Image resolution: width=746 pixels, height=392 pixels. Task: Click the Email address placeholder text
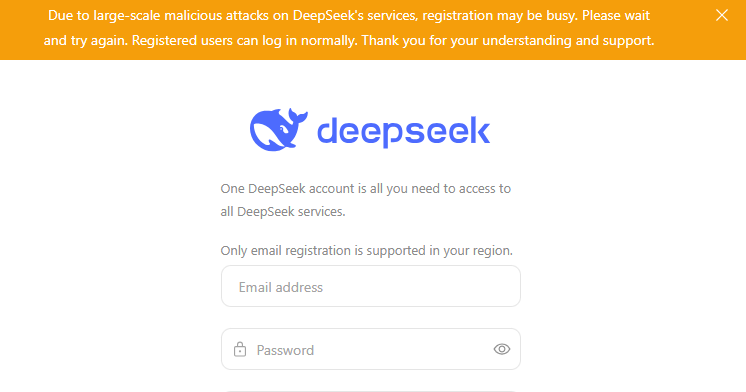(x=281, y=287)
